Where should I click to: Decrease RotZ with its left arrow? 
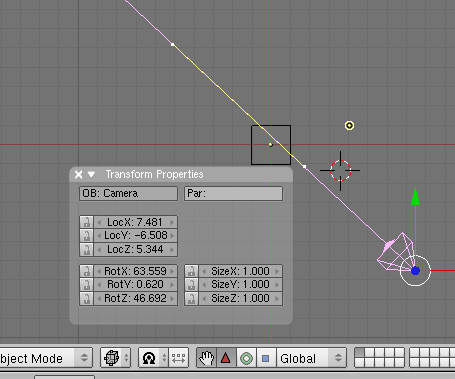click(x=99, y=298)
